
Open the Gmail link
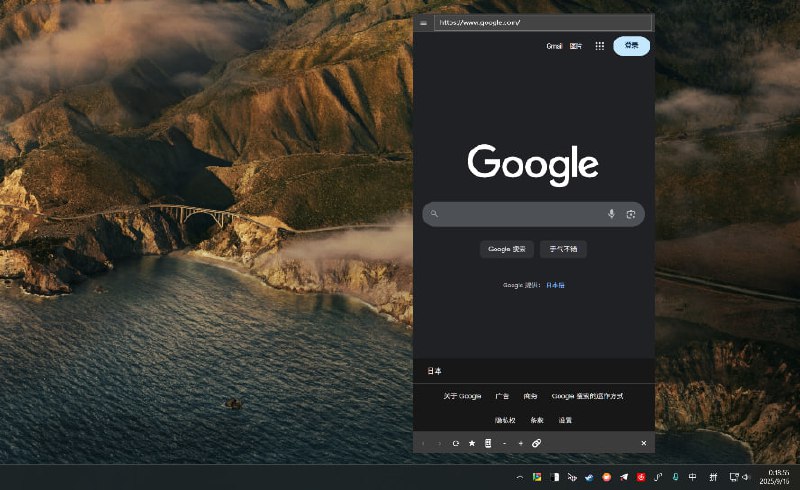coord(554,46)
